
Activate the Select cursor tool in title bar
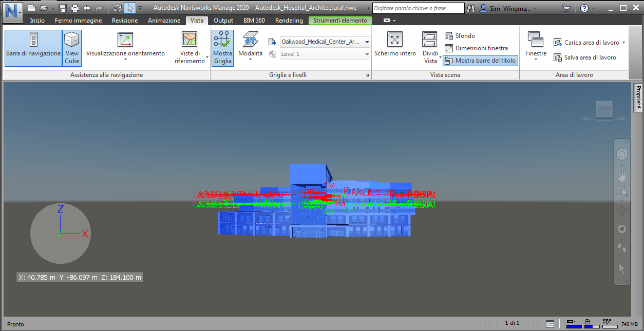pyautogui.click(x=130, y=8)
